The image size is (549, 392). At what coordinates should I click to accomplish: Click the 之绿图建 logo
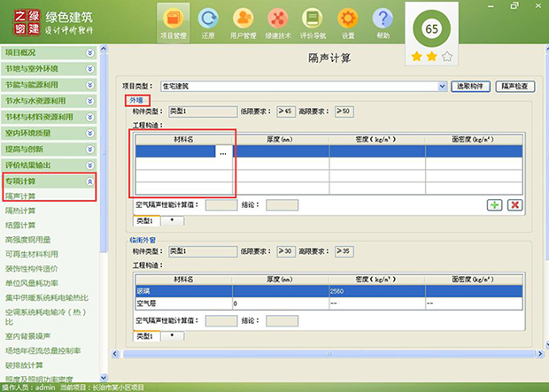(27, 22)
